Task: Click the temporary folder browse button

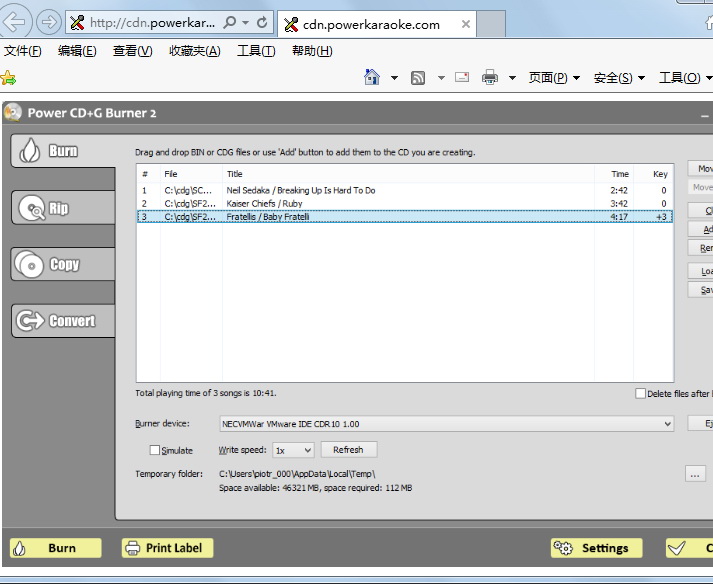Action: pos(695,474)
